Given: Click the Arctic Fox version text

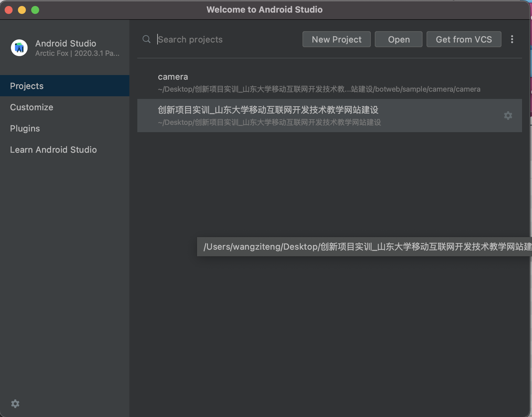Looking at the screenshot, I should pos(77,53).
